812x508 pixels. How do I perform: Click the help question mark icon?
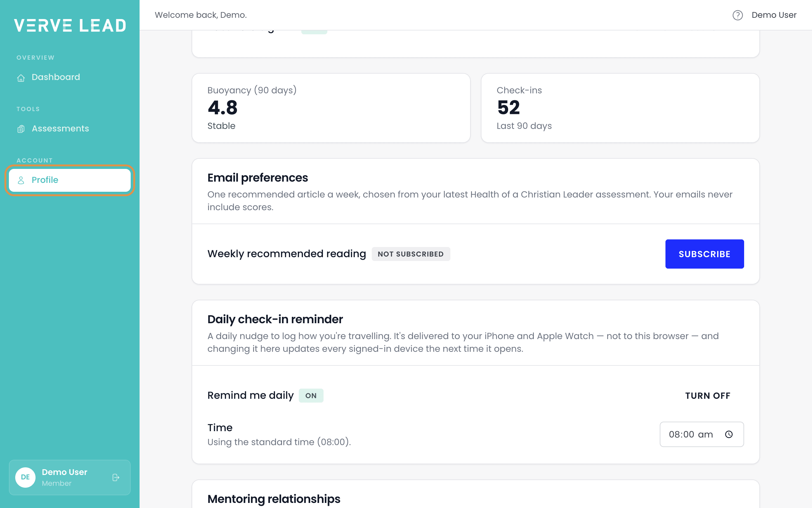[737, 15]
